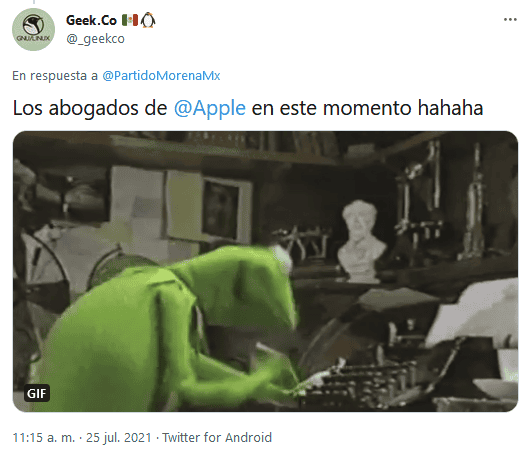Select the white bust statue in the GIF
This screenshot has height=459, width=527.
361,241
